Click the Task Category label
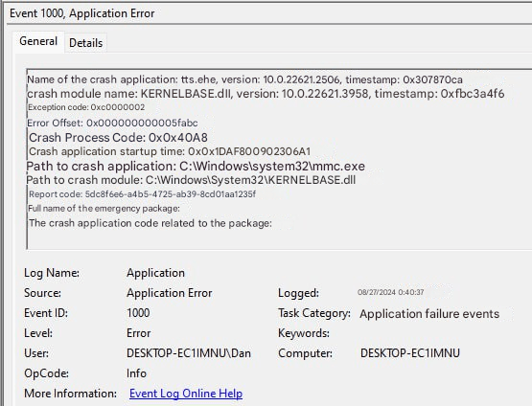Viewport: 532px width, 406px height. pos(314,313)
